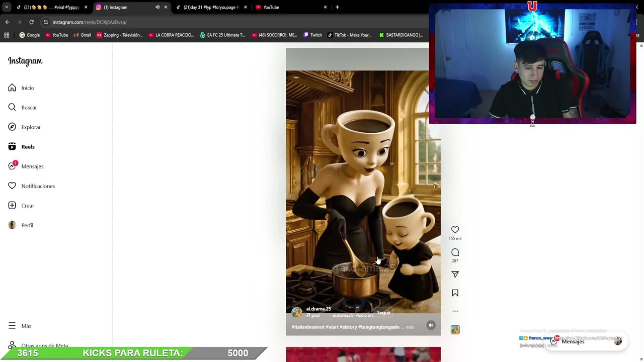This screenshot has height=362, width=644.
Task: Open the Explorar compass icon
Action: point(12,127)
